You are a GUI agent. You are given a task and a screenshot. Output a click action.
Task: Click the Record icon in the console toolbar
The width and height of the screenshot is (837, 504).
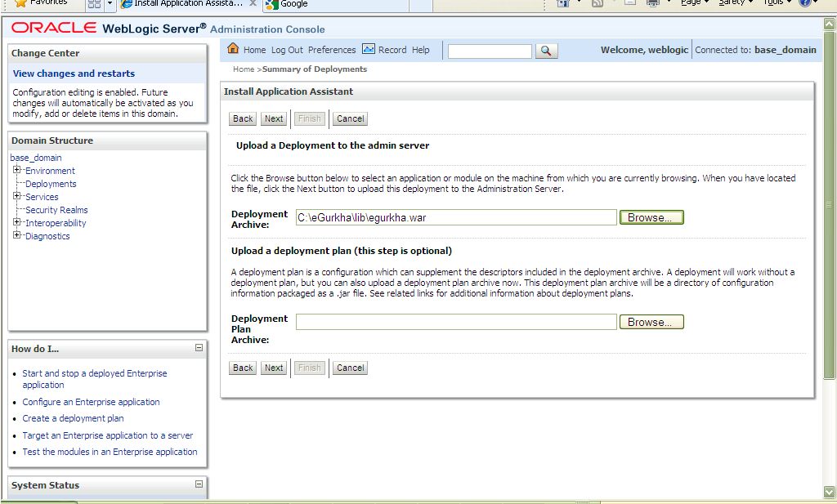click(369, 48)
